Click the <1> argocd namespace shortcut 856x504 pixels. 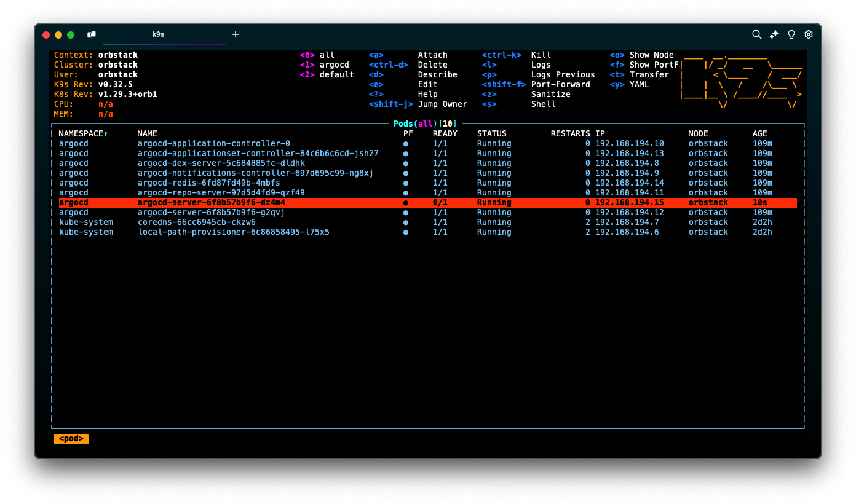(325, 65)
